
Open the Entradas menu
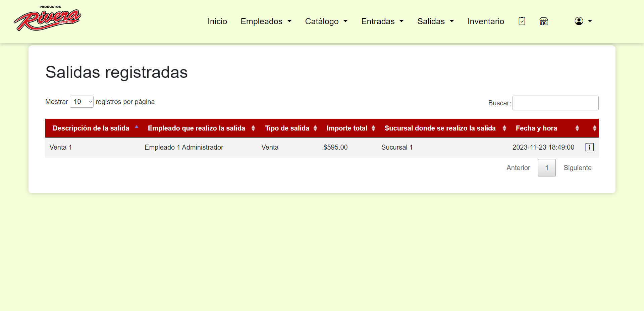[x=382, y=21]
